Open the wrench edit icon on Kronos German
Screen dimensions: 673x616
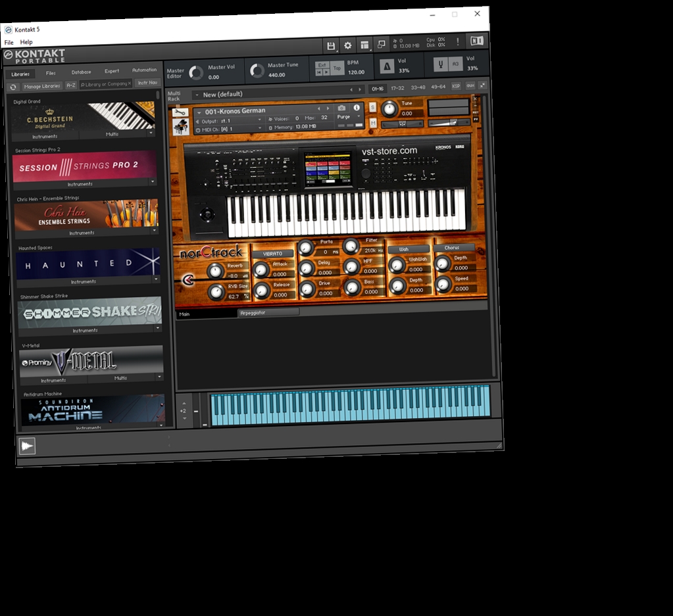[x=180, y=111]
